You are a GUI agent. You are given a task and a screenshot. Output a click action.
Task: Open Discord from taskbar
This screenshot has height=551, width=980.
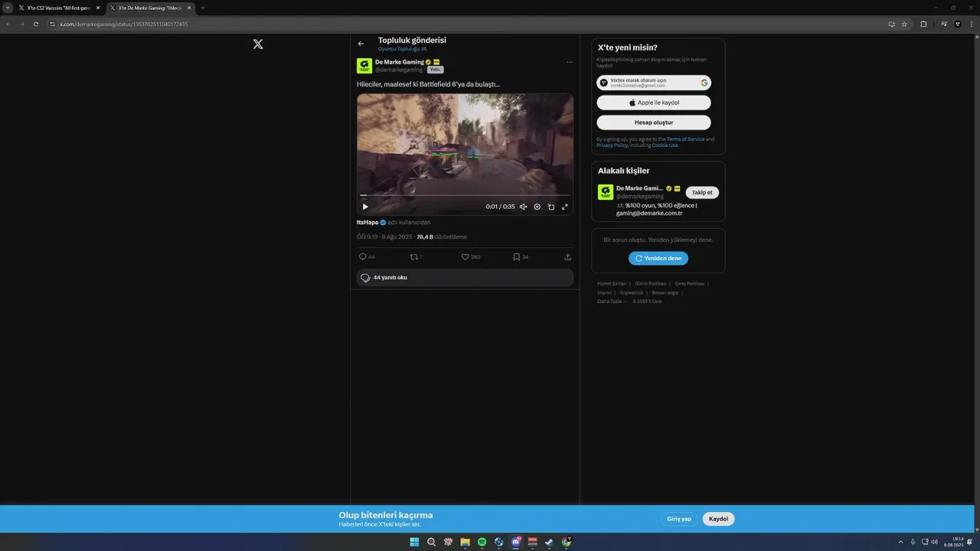515,542
